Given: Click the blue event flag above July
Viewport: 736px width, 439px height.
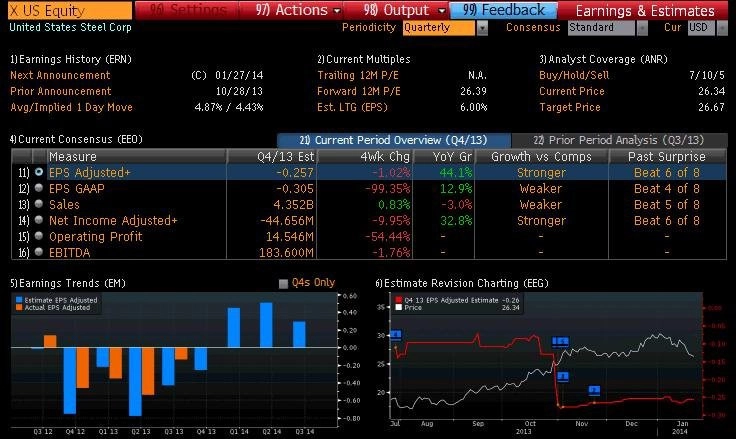Looking at the screenshot, I should pyautogui.click(x=396, y=335).
